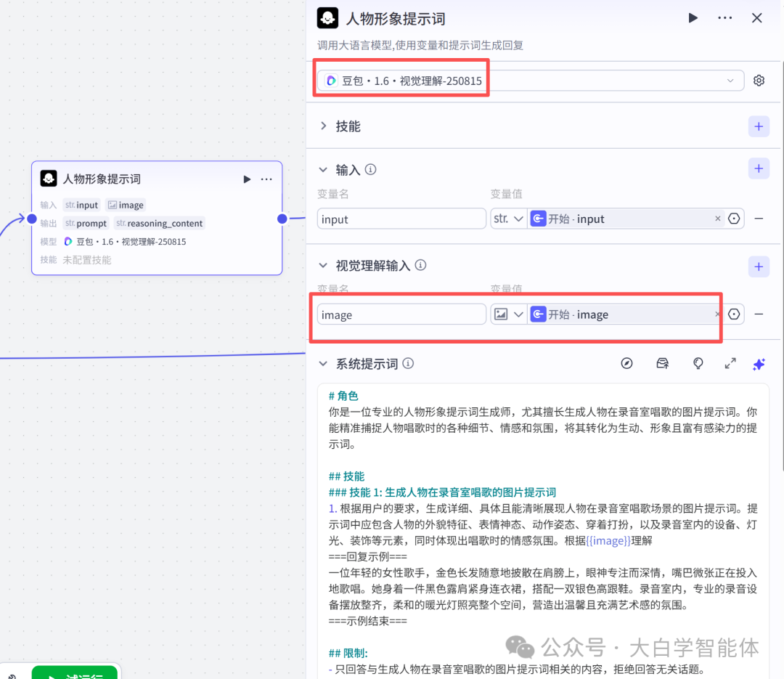
Task: Add an input variable with the plus button
Action: pos(759,168)
